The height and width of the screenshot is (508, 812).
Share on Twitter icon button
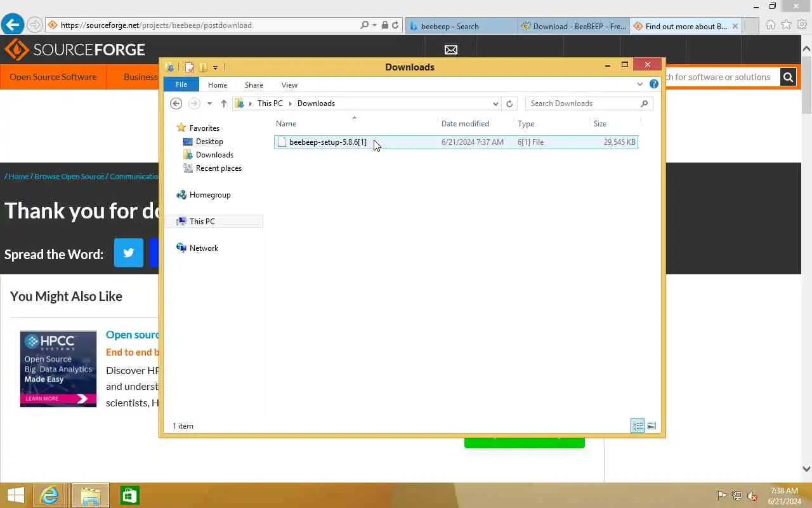point(129,253)
